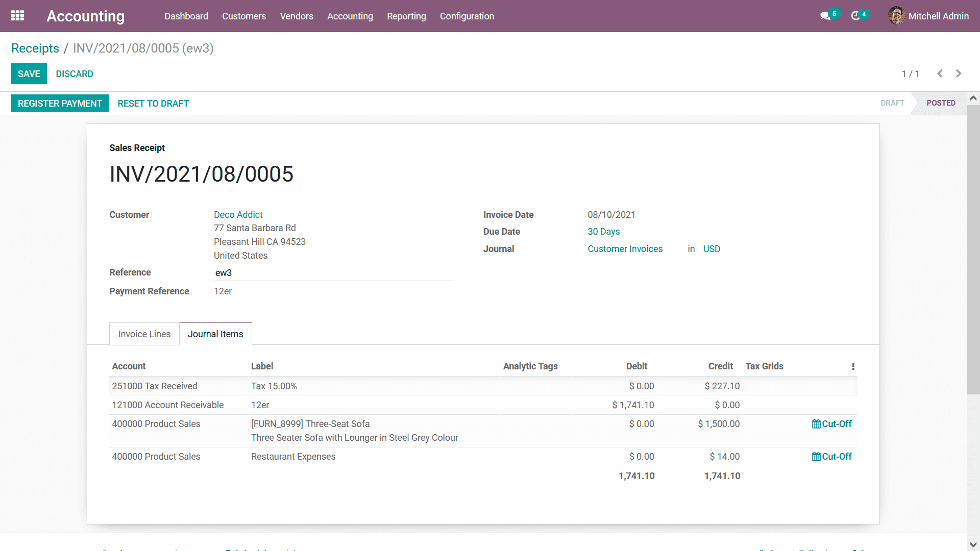980x551 pixels.
Task: Open the Deco Addict customer link
Action: click(x=238, y=215)
